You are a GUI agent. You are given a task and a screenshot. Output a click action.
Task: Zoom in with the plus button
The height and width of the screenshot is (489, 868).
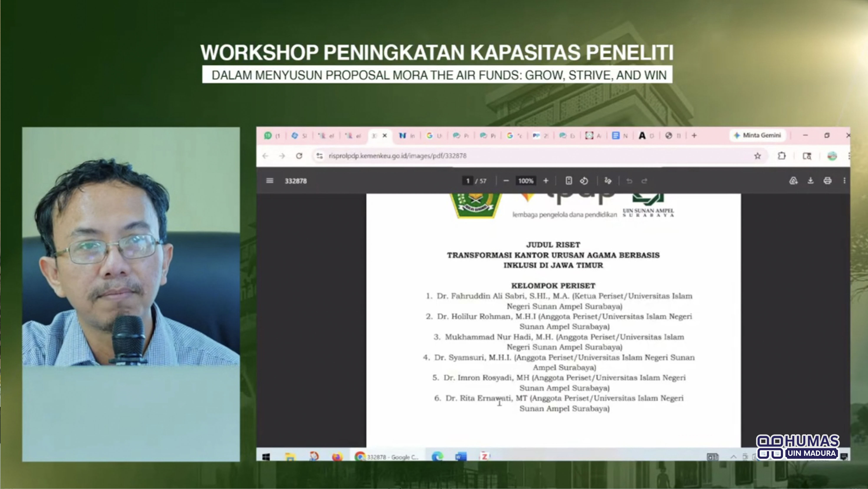click(x=546, y=181)
